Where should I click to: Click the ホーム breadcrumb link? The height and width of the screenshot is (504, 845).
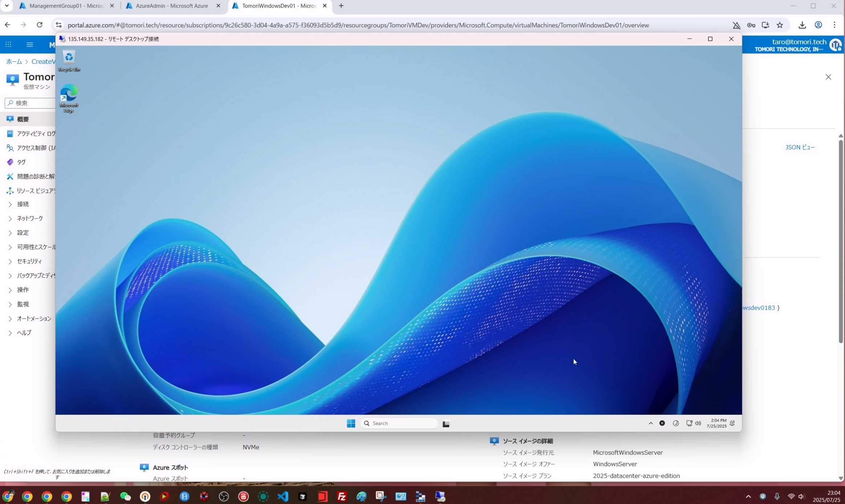[14, 61]
